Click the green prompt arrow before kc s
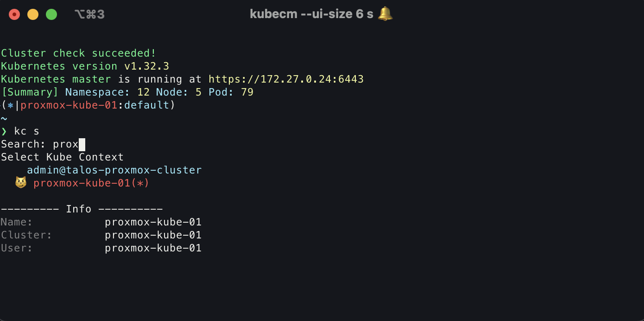This screenshot has width=644, height=321. coord(4,131)
